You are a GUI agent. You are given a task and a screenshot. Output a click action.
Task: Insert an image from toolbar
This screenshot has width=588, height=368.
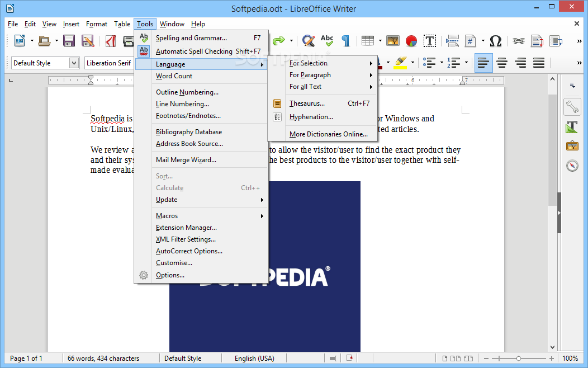point(392,40)
